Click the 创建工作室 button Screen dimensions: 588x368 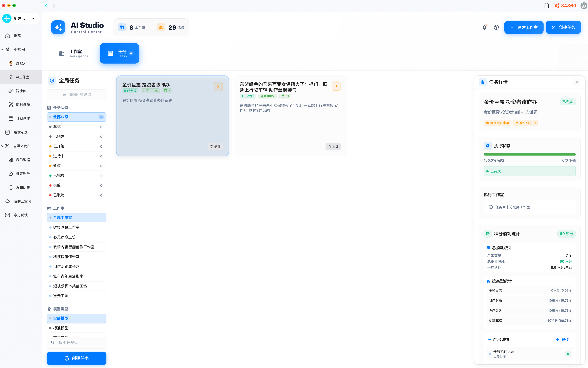(524, 27)
